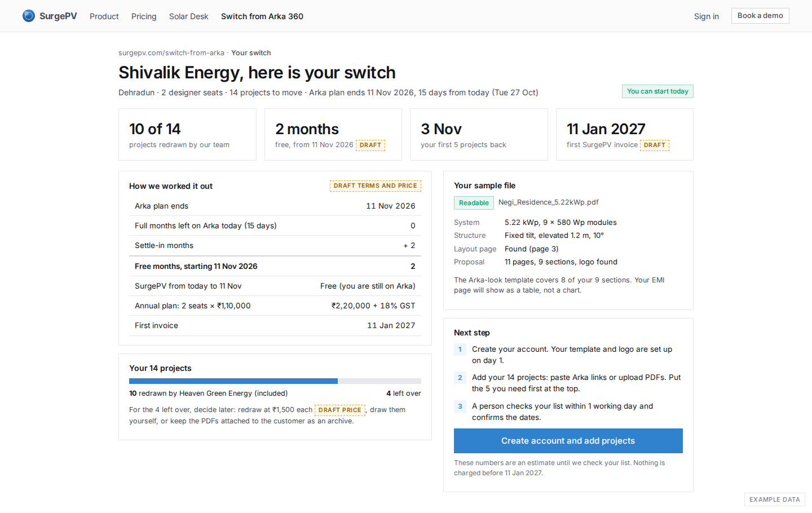
Task: Click the '3 Nov' card heading
Action: (442, 129)
